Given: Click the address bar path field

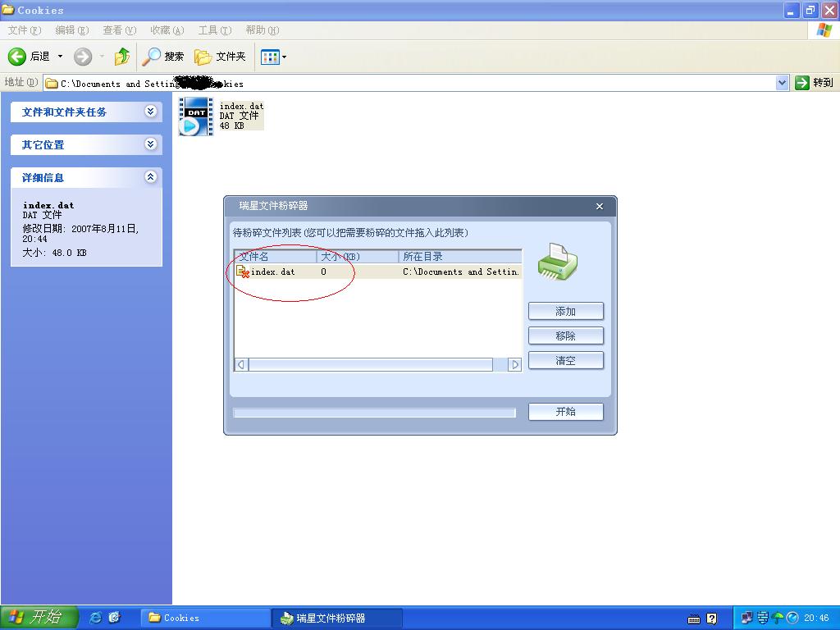Looking at the screenshot, I should pos(409,83).
